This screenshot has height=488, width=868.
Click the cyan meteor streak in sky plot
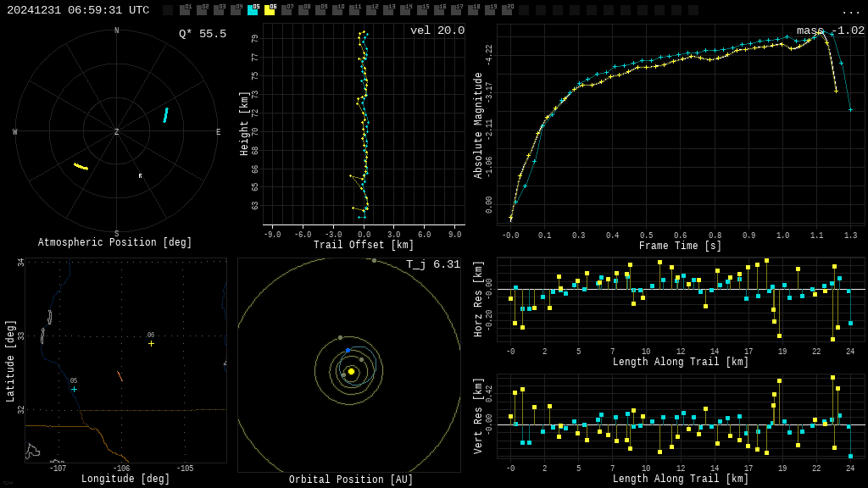166,114
